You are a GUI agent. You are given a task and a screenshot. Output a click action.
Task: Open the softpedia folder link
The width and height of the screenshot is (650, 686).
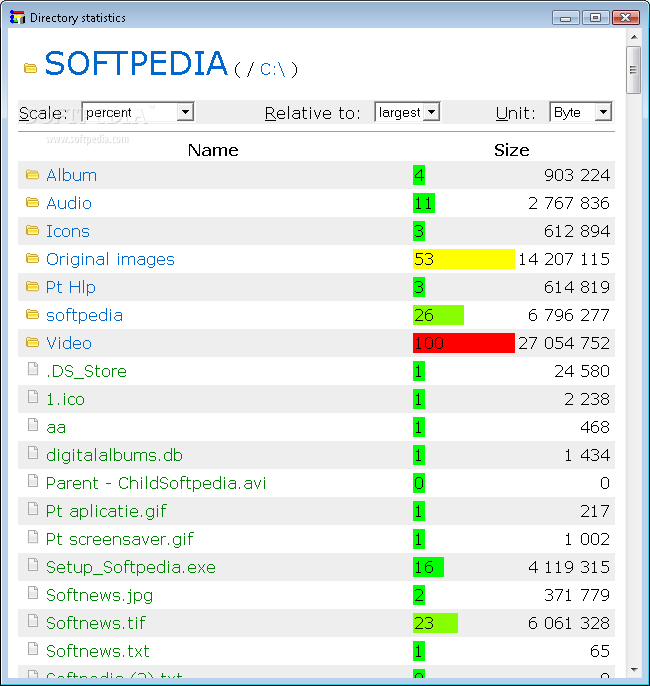point(84,315)
